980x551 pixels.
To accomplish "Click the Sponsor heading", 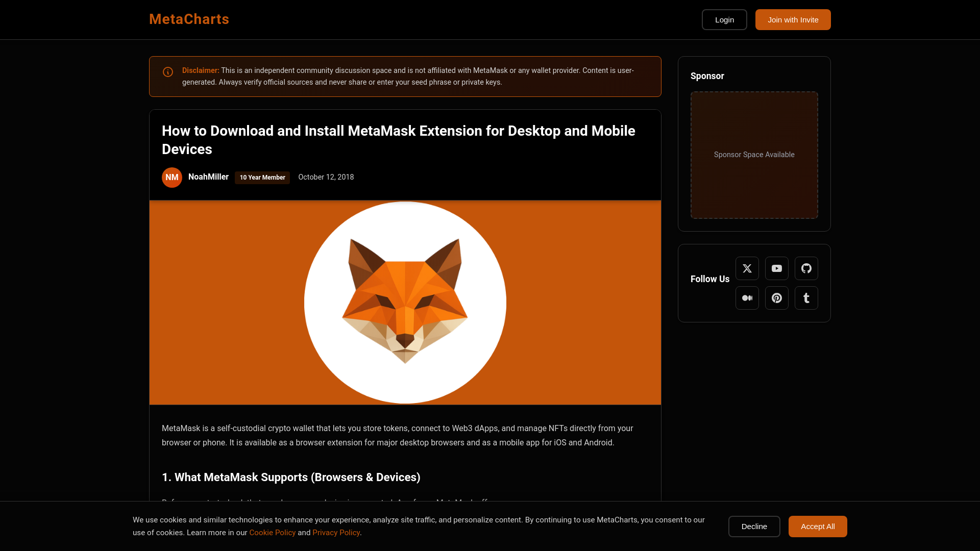I will point(707,76).
